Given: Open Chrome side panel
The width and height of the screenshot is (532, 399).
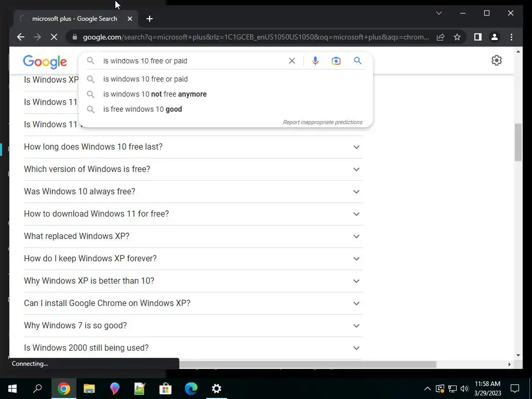Looking at the screenshot, I should [x=478, y=37].
